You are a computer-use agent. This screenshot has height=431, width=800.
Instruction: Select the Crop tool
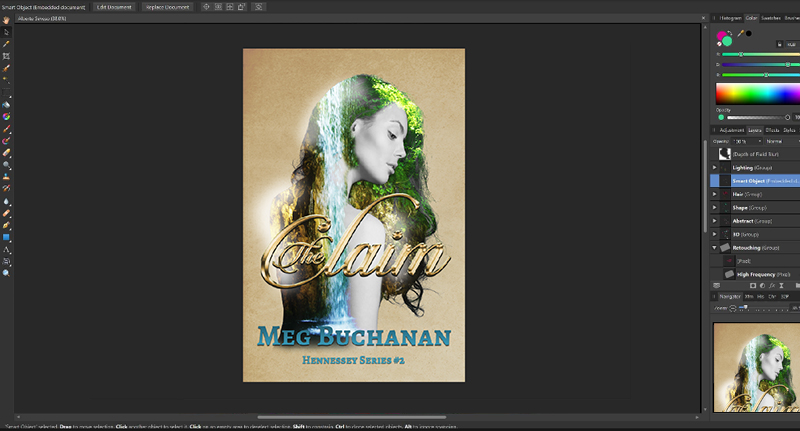(x=6, y=57)
